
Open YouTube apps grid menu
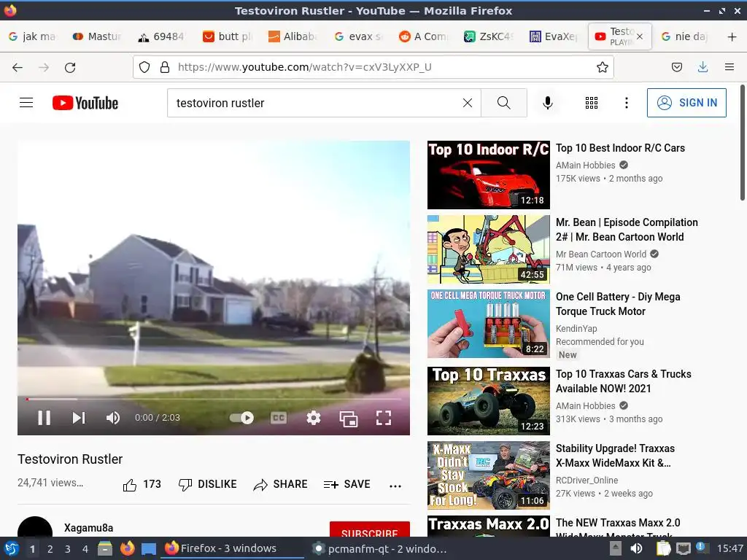coord(591,103)
